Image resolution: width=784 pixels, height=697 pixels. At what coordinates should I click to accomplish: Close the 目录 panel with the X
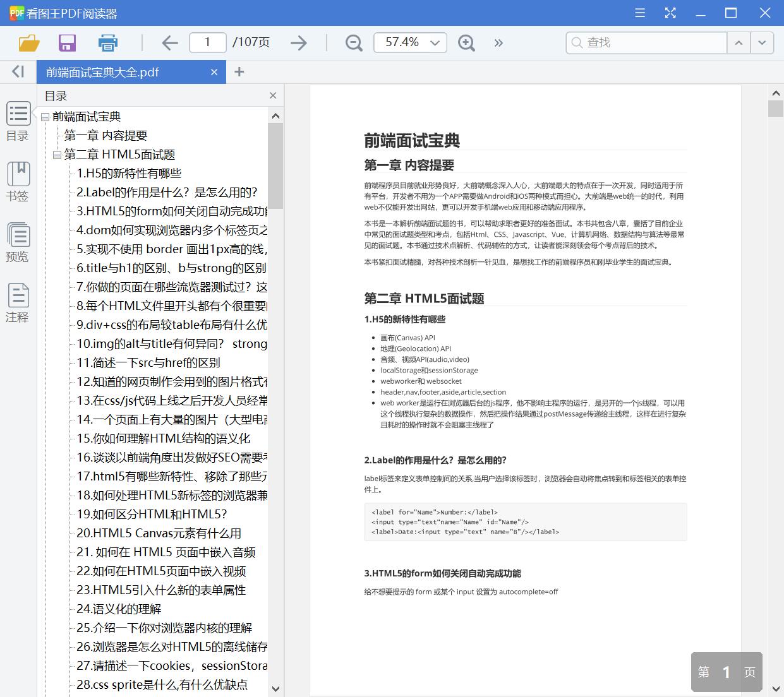tap(273, 95)
